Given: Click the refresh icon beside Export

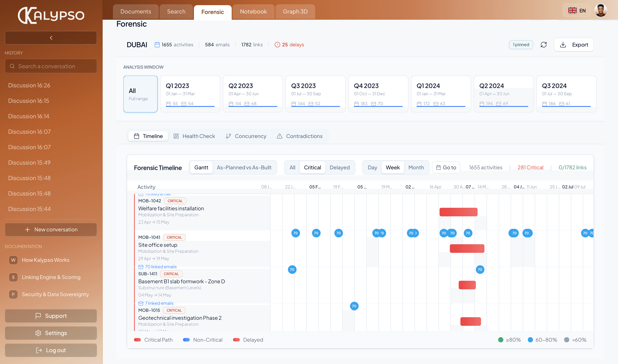Looking at the screenshot, I should [x=543, y=45].
